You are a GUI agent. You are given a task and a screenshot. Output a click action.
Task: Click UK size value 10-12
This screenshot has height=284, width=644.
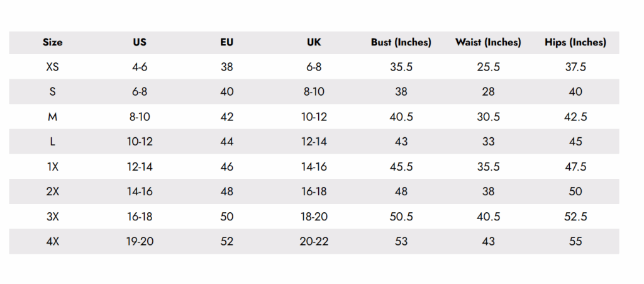pos(314,116)
